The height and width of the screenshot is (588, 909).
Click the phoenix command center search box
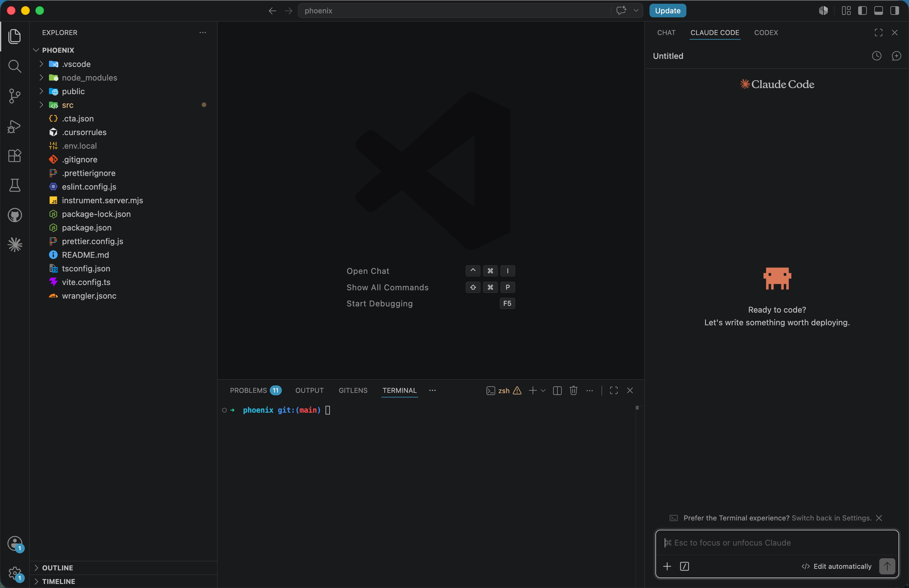[454, 10]
